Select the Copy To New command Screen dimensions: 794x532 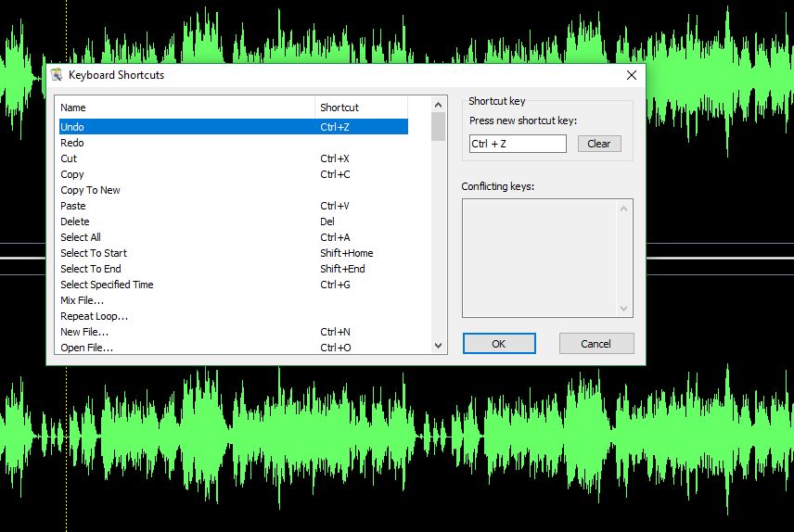coord(90,190)
